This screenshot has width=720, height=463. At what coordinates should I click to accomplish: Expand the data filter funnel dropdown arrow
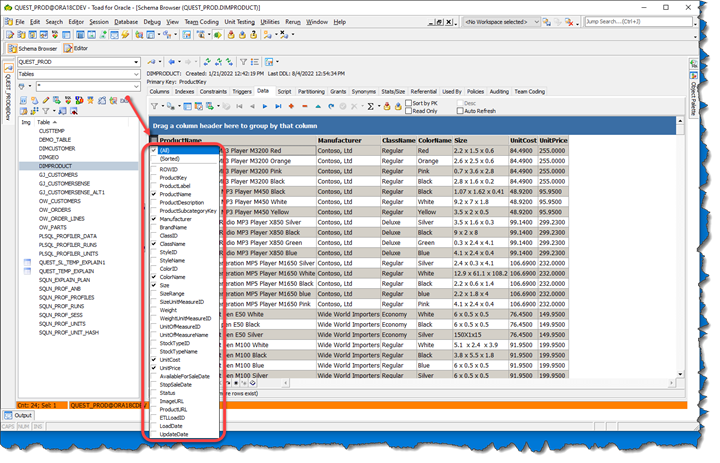tap(163, 107)
